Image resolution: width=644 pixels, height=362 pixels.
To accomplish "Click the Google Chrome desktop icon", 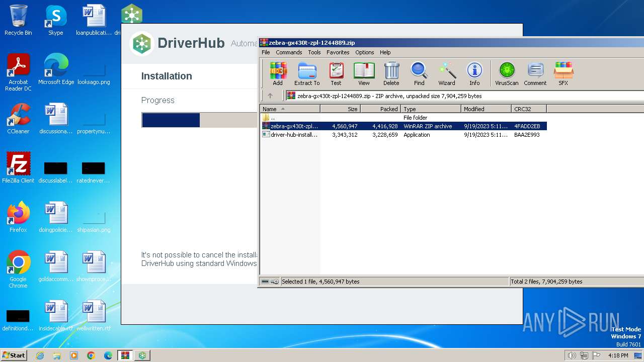I will point(18,269).
